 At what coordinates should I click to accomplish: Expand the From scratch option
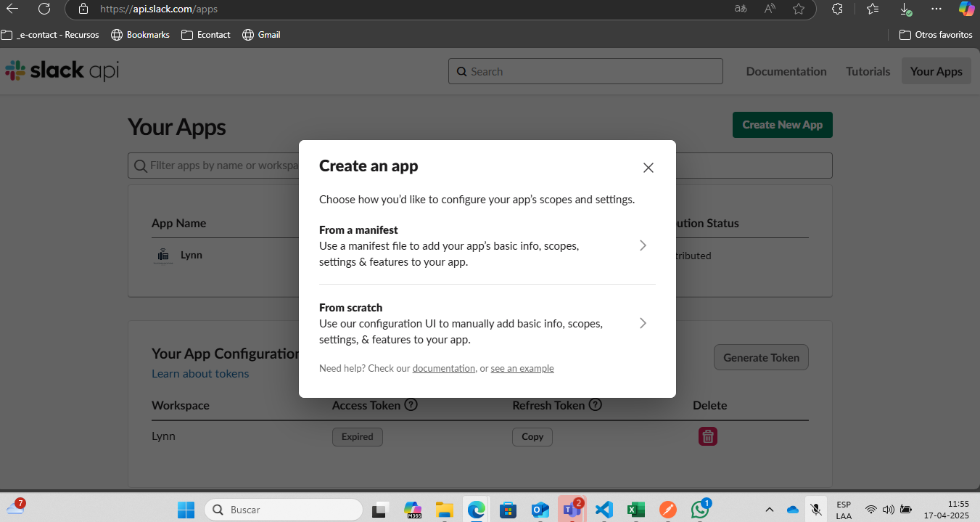643,323
